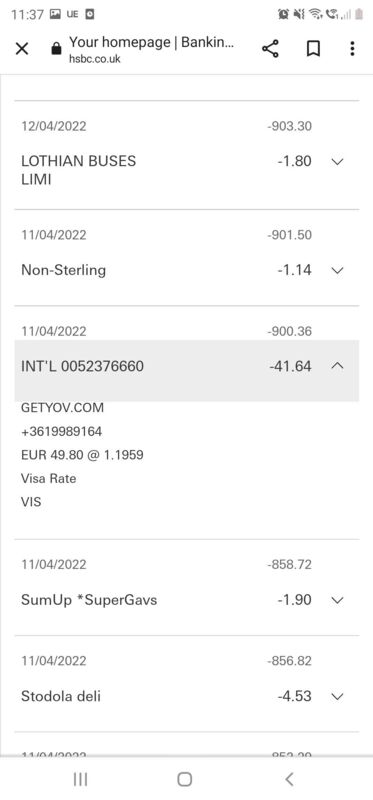The image size is (373, 800).
Task: Tap the Android home button
Action: (185, 779)
